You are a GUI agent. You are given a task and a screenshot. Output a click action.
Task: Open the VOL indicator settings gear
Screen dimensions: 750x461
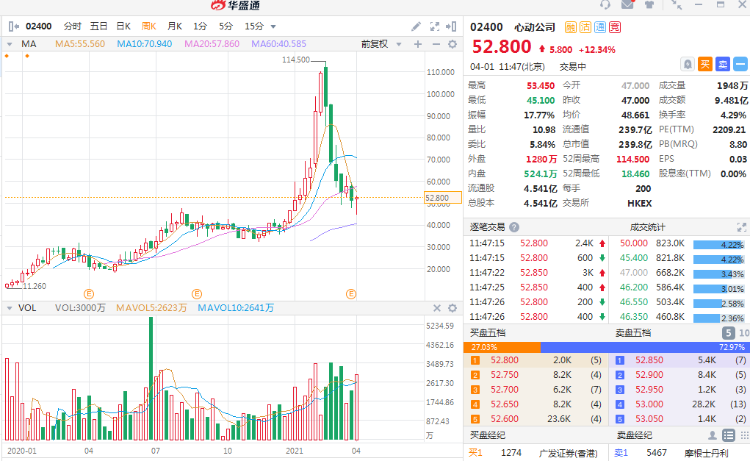(452, 308)
